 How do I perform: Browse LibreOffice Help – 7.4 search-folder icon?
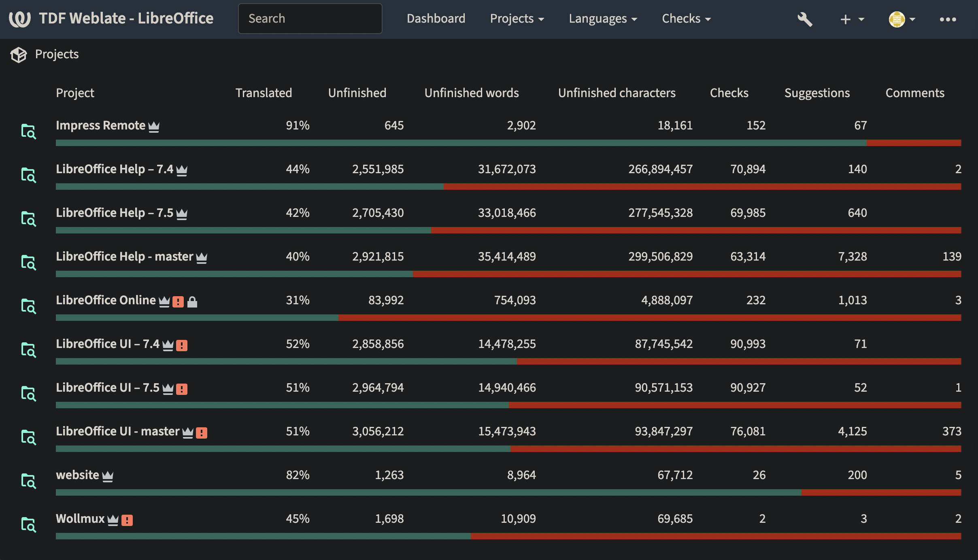tap(28, 175)
